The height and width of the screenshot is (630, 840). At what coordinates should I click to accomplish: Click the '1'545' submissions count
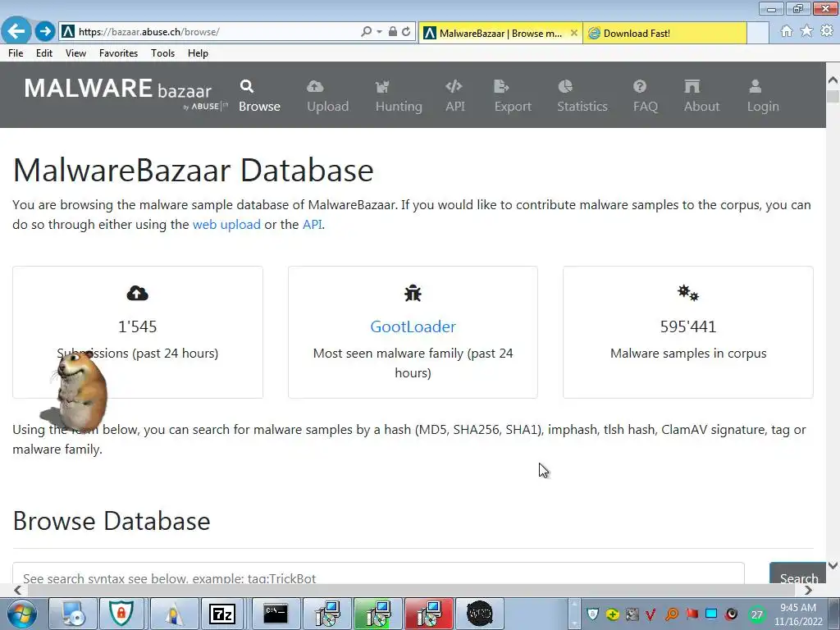[138, 326]
